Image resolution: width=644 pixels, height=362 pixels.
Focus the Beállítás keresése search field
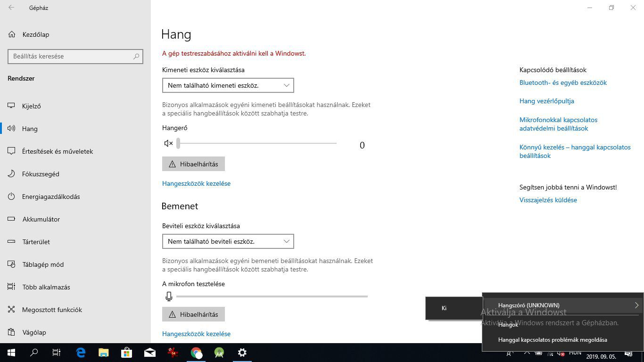(x=75, y=56)
